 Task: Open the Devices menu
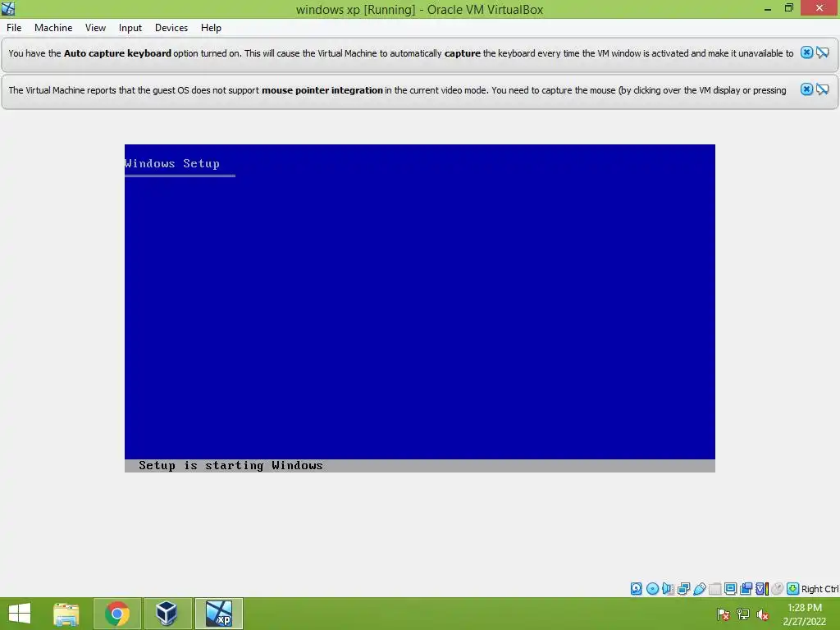171,28
